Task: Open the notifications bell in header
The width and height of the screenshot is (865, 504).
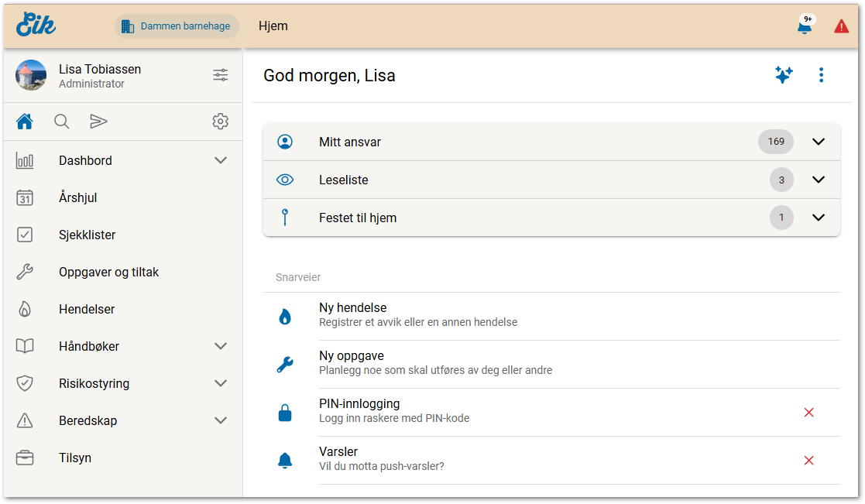Action: 805,26
